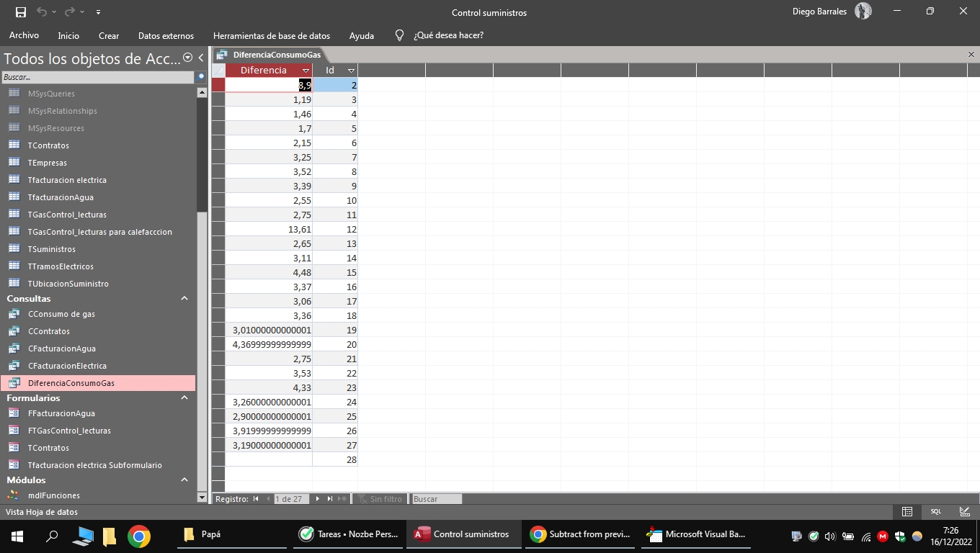Screen dimensions: 980x553
Task: Go to previous record button
Action: click(x=268, y=498)
